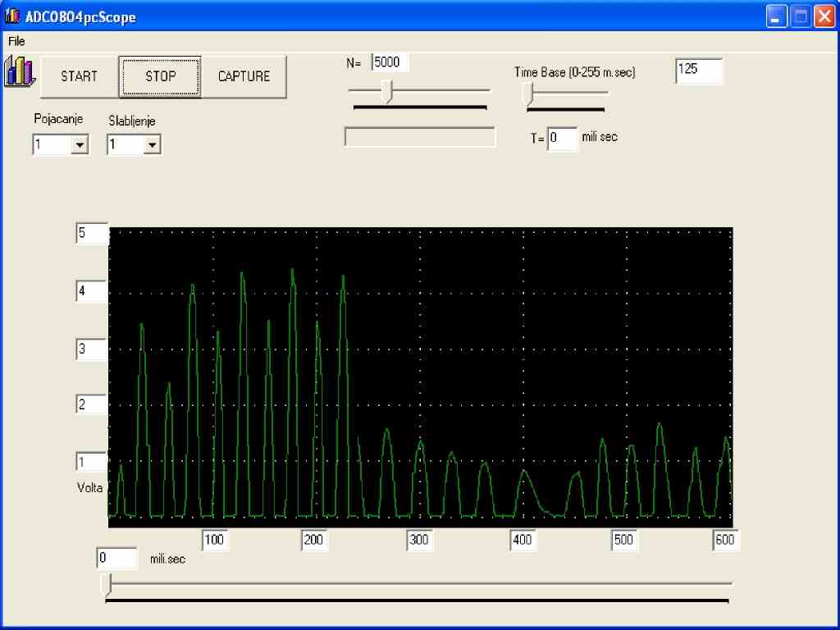Screen dimensions: 840x630
Task: Click the Pojacanje label
Action: click(58, 119)
